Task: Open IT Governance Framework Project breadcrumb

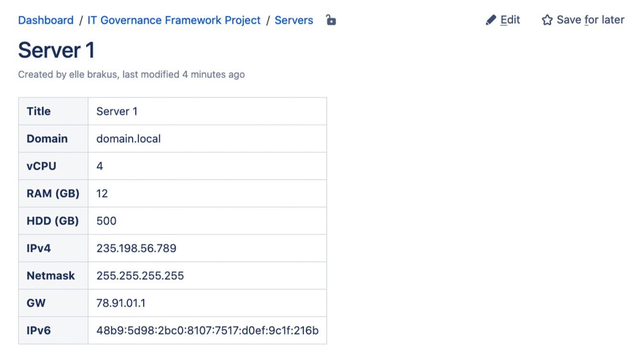Action: (174, 20)
